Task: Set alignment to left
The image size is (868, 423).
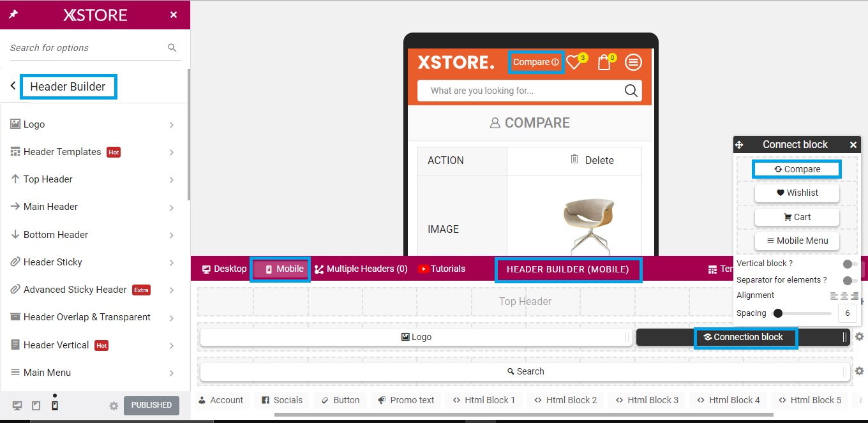Action: click(834, 296)
